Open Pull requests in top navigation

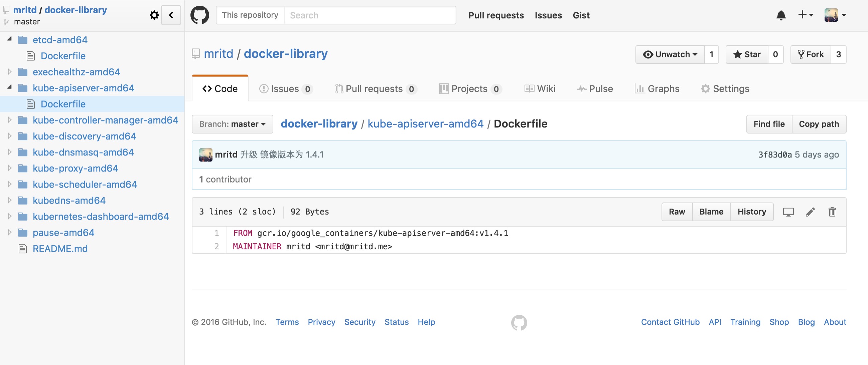tap(496, 15)
